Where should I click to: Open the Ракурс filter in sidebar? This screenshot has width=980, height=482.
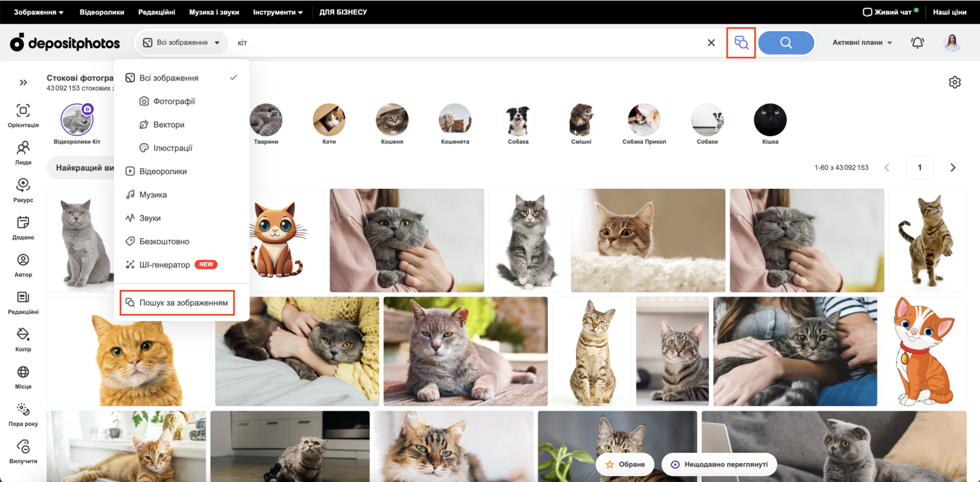coord(23,190)
